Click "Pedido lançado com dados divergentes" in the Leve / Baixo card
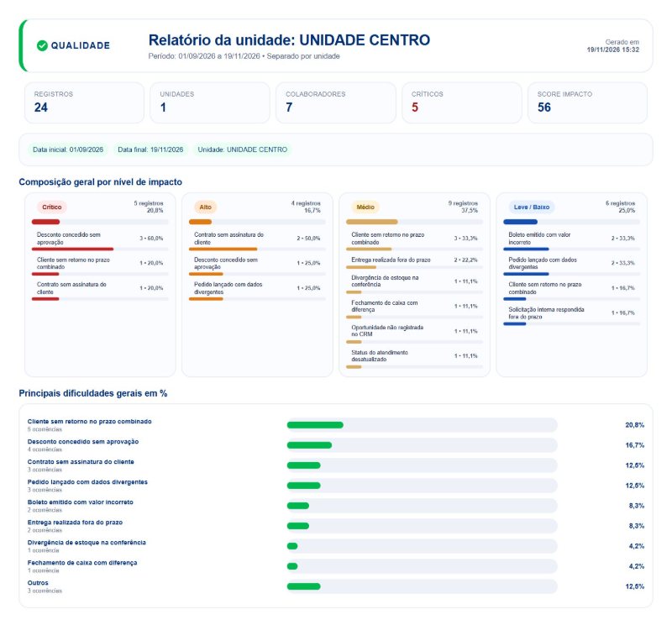This screenshot has width=672, height=620. 543,263
